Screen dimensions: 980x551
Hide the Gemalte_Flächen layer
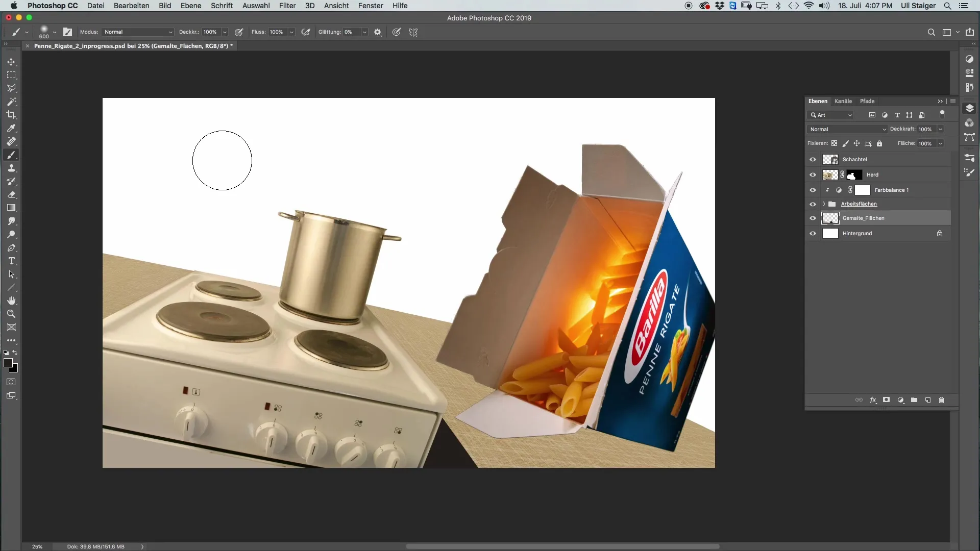[813, 218]
